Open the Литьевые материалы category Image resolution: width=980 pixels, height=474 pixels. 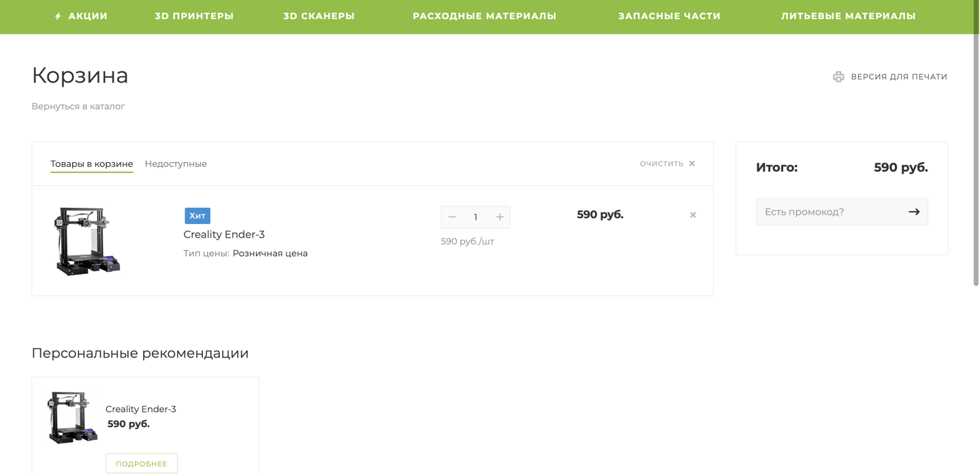tap(849, 16)
